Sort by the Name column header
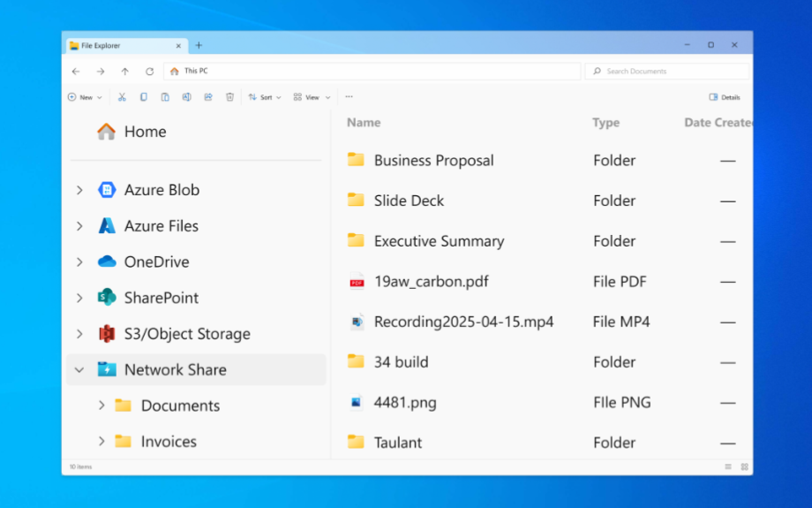The image size is (812, 508). (364, 123)
